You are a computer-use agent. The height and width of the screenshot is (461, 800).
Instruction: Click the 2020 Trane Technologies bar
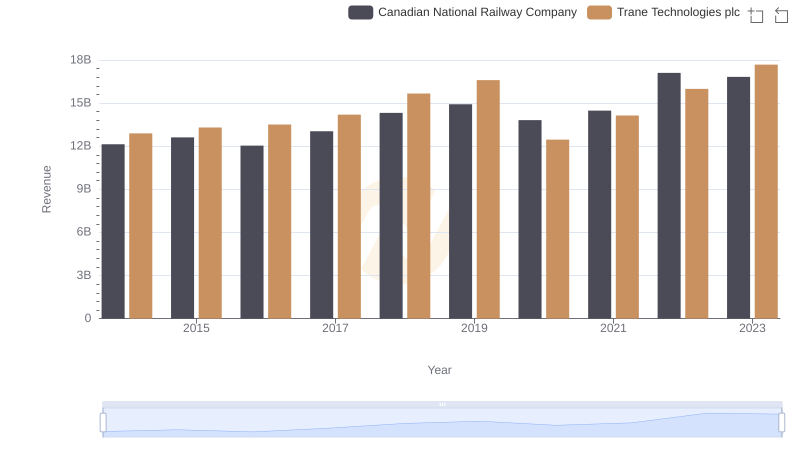point(558,229)
